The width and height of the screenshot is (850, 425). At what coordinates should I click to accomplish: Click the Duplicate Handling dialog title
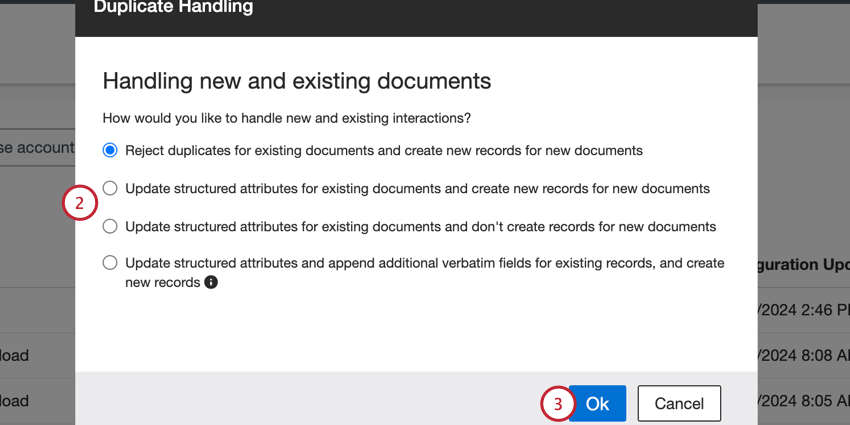pyautogui.click(x=173, y=8)
